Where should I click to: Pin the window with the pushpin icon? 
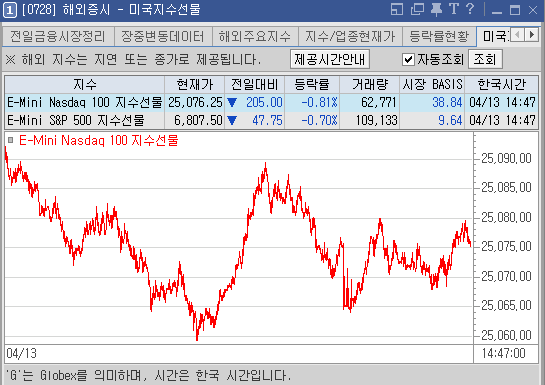[436, 9]
